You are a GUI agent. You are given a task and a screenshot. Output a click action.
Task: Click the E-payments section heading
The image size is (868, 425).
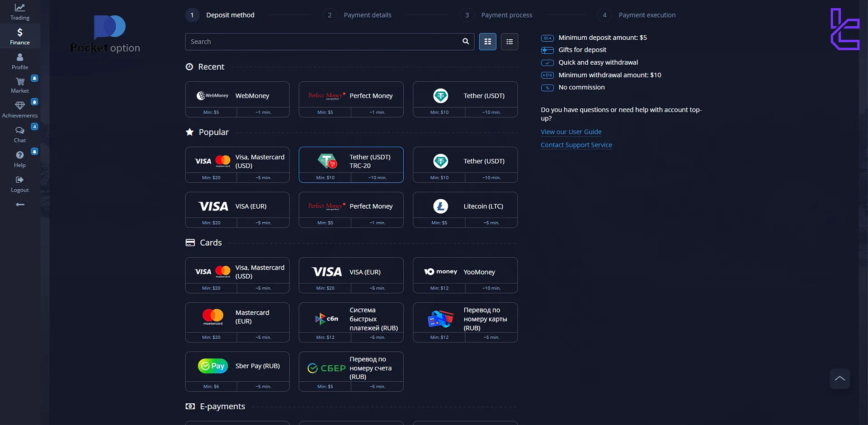[222, 406]
